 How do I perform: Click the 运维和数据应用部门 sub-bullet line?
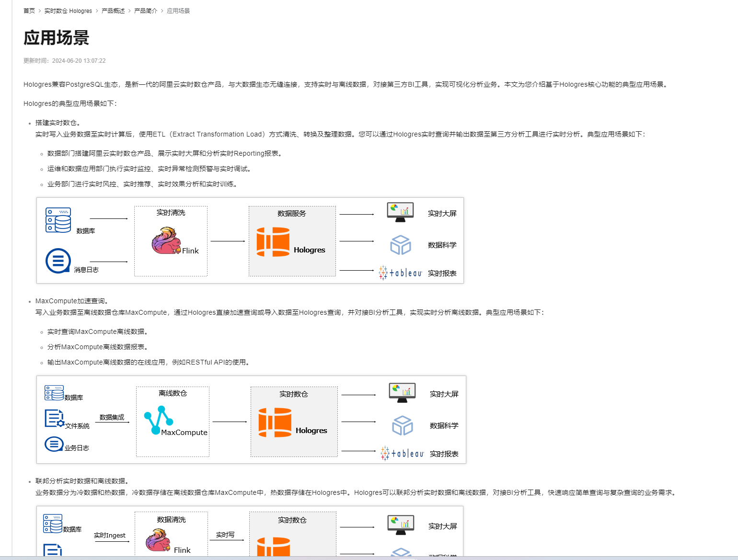tap(150, 169)
